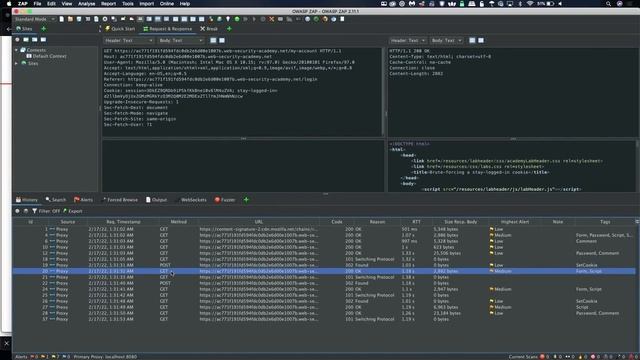
Task: Open the Forced Browse tab
Action: 120,200
